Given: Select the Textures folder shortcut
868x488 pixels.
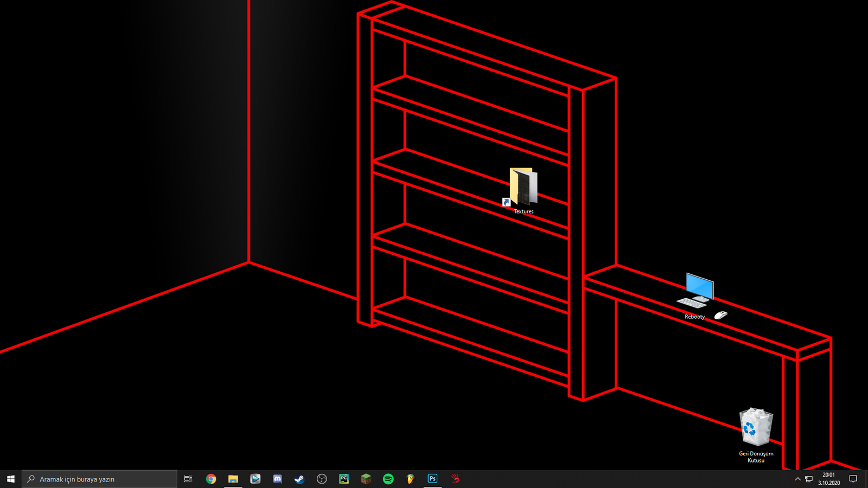Looking at the screenshot, I should coord(523,188).
